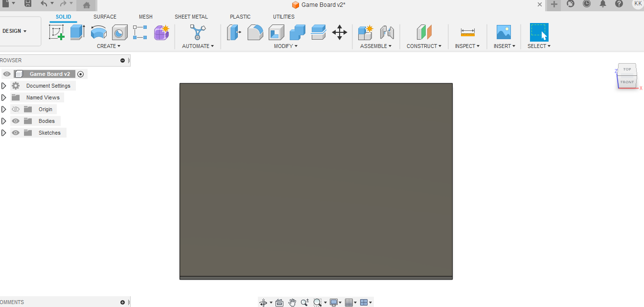The width and height of the screenshot is (644, 307).
Task: Hide the Bodies folder
Action: coord(16,121)
